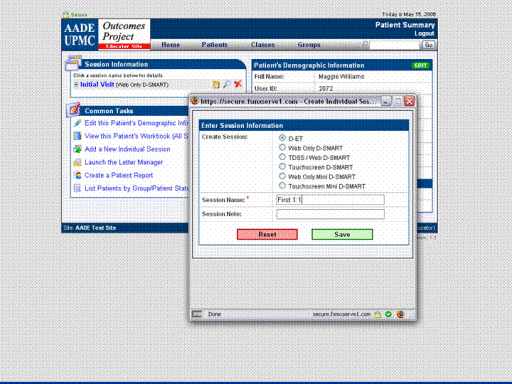Click the Letter Manager icon in Common Tasks
The width and height of the screenshot is (512, 384).
[77, 162]
